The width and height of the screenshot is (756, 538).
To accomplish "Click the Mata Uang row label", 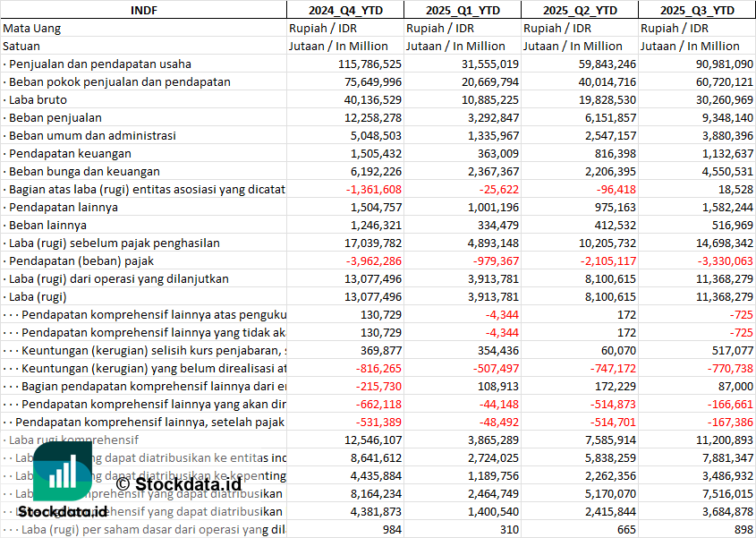I will pos(32,29).
